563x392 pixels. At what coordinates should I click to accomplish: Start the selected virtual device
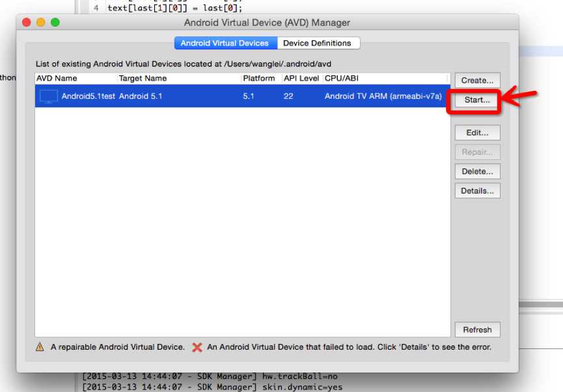477,100
